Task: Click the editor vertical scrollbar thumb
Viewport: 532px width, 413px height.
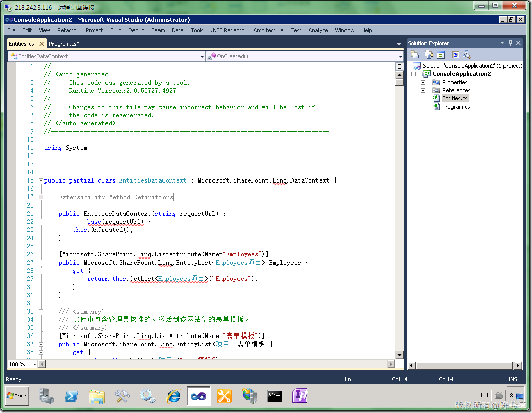Action: tap(400, 82)
